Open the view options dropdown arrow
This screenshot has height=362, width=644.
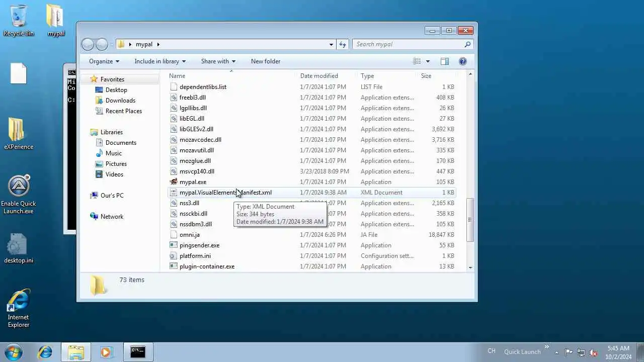click(x=428, y=61)
